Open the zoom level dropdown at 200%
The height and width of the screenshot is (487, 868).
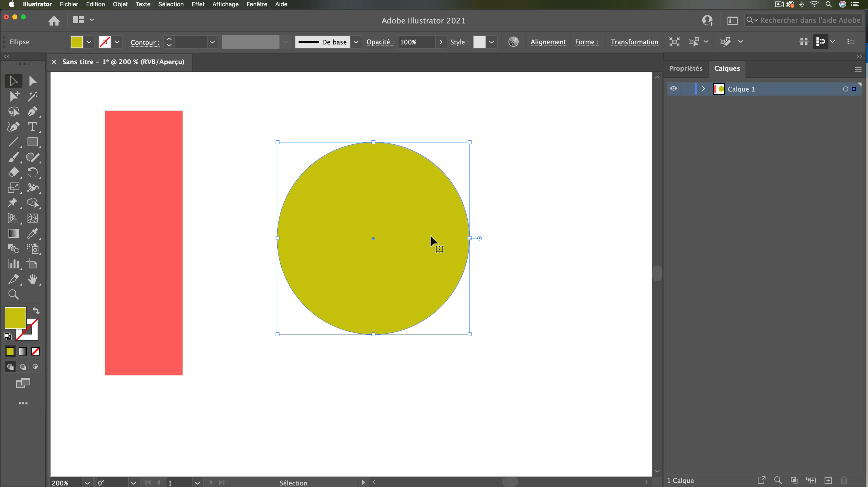87,483
